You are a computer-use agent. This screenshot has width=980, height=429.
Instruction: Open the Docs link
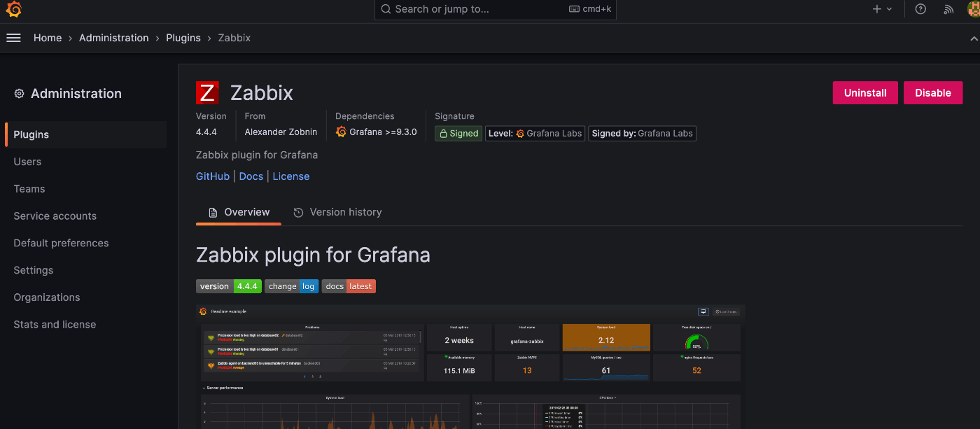(251, 176)
